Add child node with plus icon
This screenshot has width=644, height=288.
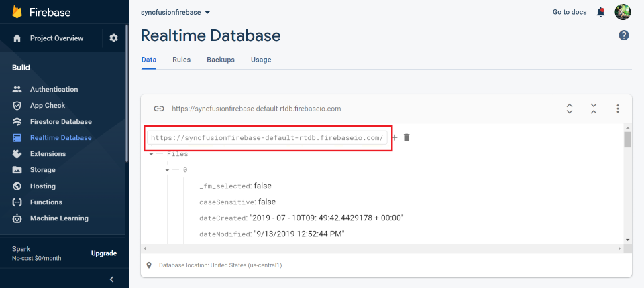pos(394,138)
